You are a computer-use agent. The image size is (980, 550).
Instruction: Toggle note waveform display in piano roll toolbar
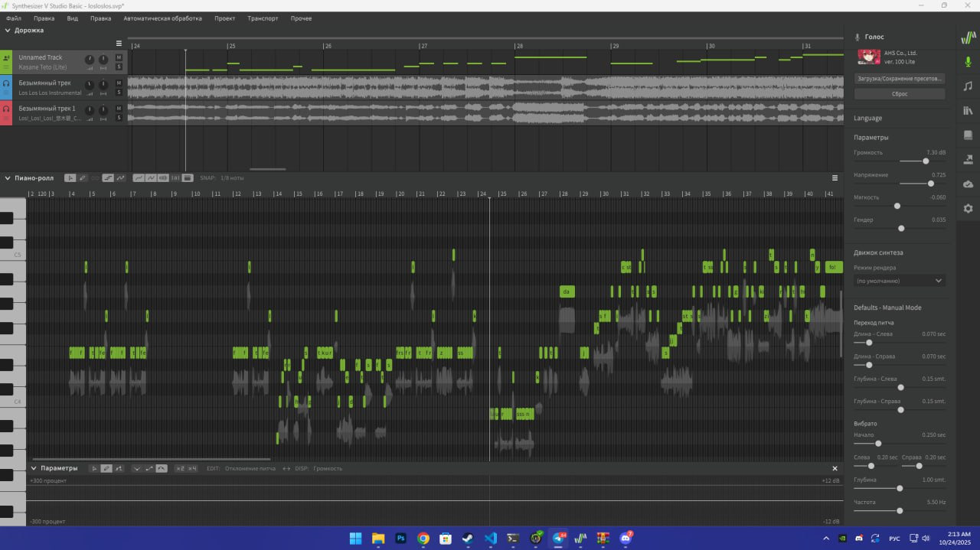163,177
